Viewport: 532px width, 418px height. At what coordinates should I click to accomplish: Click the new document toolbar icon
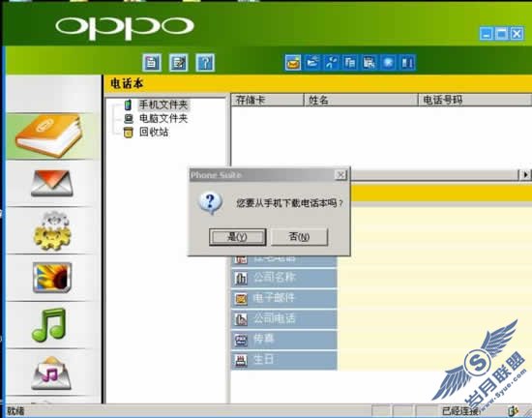tap(152, 63)
